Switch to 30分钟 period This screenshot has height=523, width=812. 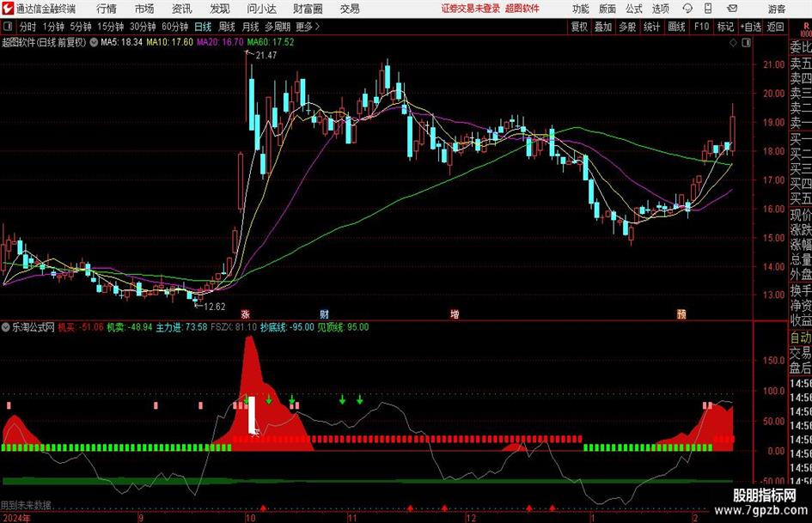(143, 27)
